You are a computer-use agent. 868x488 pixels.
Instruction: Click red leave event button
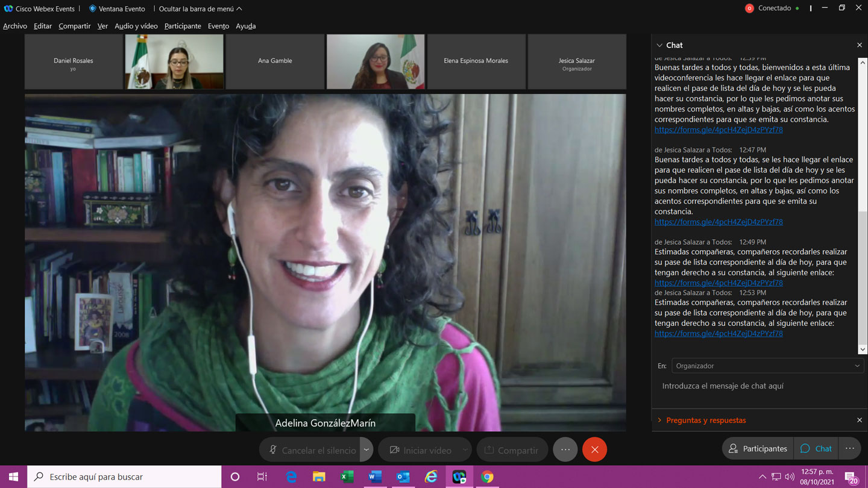[x=594, y=449]
